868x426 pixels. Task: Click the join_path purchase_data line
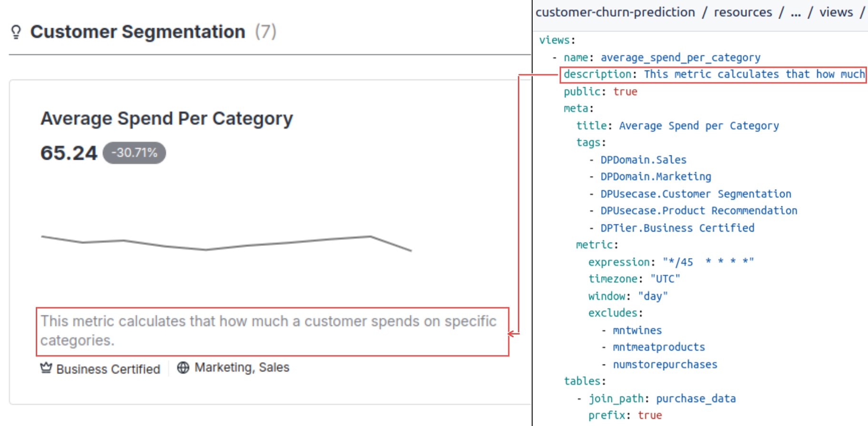click(662, 398)
